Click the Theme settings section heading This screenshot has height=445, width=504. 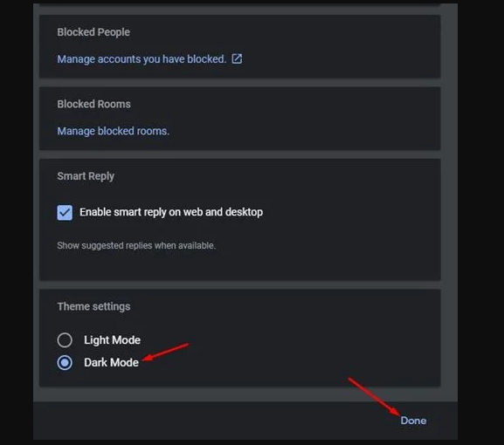click(93, 306)
